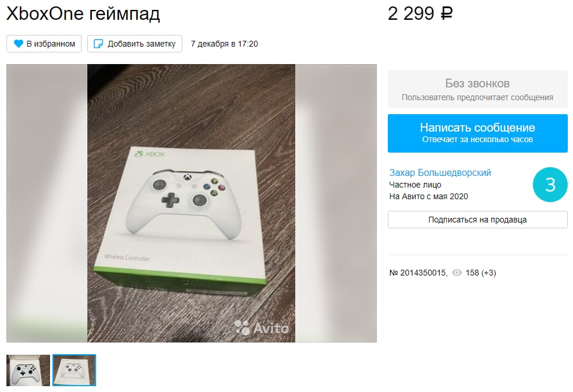Click Написать сообщение blue button
The height and width of the screenshot is (392, 573).
477,133
